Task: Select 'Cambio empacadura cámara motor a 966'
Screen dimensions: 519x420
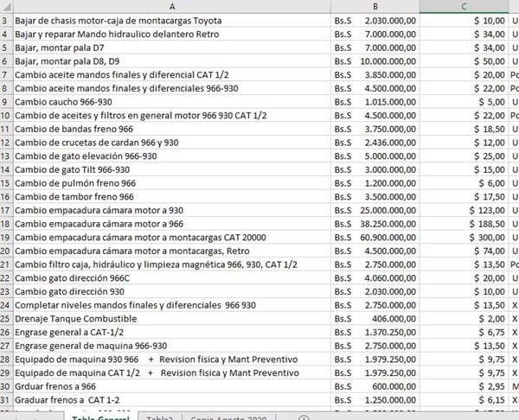Action: tap(172, 224)
